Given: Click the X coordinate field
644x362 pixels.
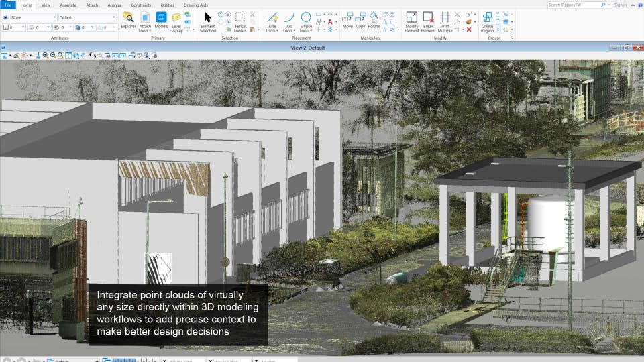Looking at the screenshot, I should click(x=186, y=361).
